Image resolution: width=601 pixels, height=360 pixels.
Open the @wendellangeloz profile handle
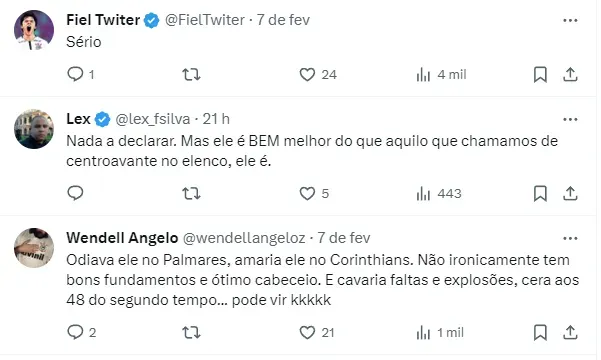point(244,238)
